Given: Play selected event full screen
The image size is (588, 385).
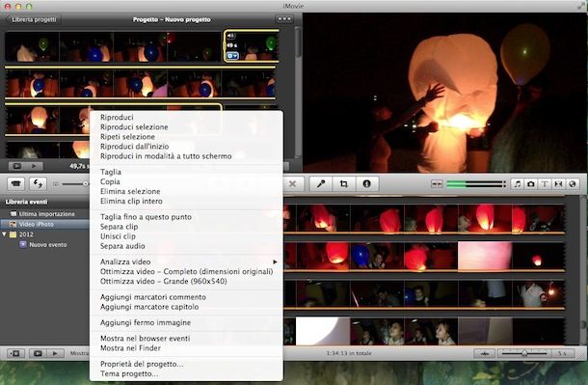Looking at the screenshot, I should [x=38, y=353].
